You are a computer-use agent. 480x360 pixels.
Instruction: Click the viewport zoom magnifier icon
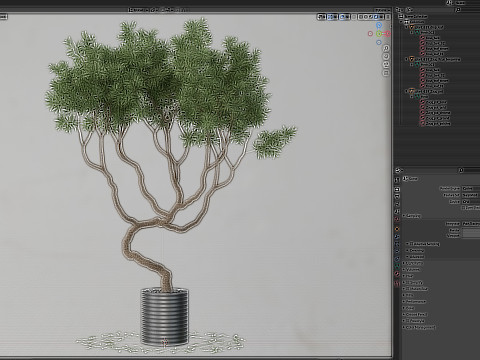click(x=386, y=48)
